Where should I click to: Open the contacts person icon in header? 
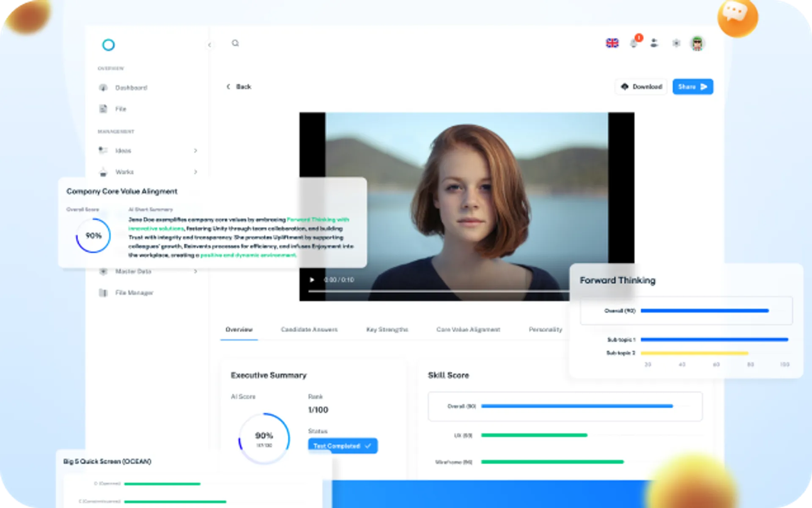click(x=654, y=43)
